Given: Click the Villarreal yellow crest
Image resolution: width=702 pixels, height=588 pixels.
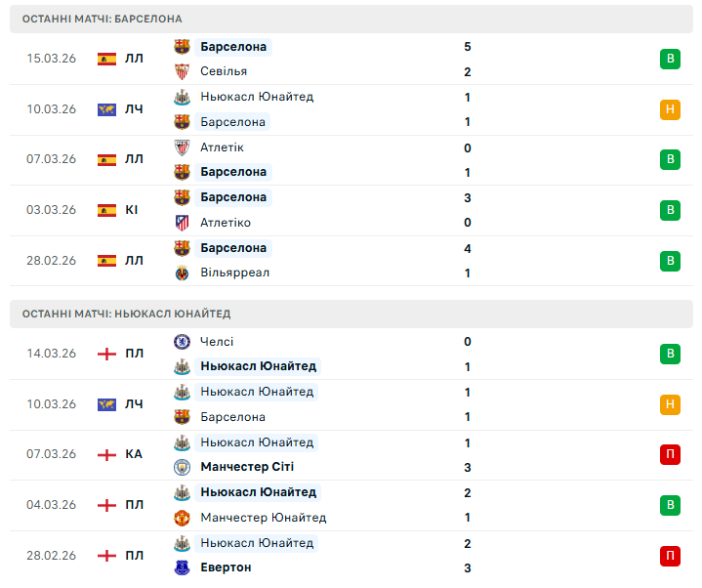Looking at the screenshot, I should pyautogui.click(x=182, y=273).
